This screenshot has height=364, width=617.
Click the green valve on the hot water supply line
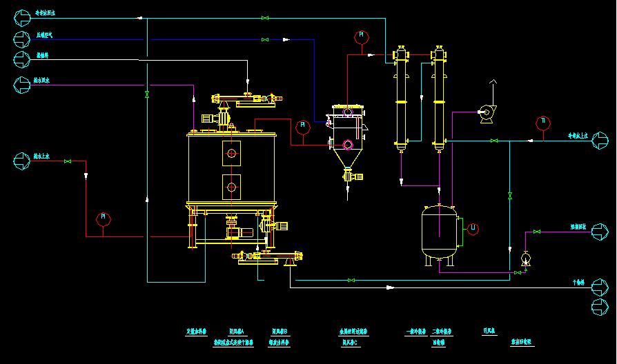[68, 161]
